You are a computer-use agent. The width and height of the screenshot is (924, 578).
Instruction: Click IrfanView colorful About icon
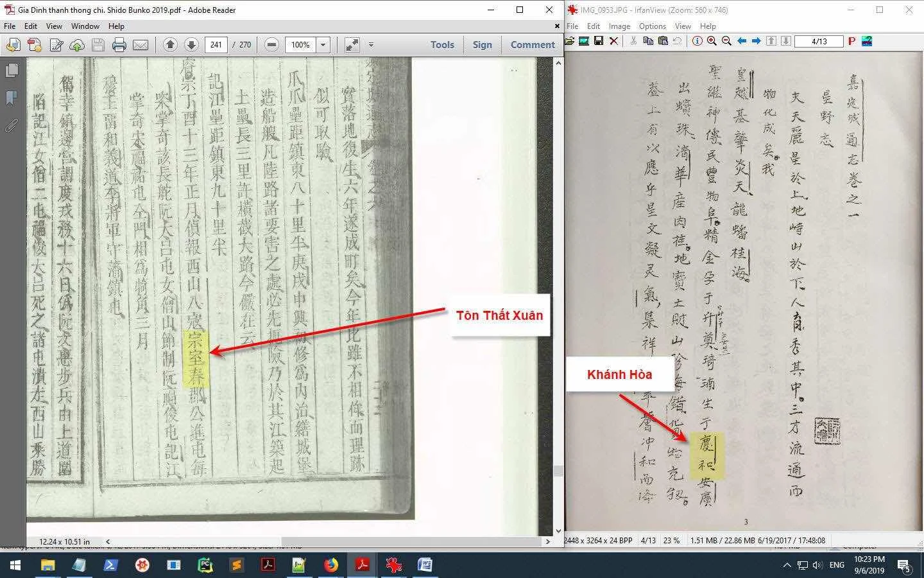point(868,41)
